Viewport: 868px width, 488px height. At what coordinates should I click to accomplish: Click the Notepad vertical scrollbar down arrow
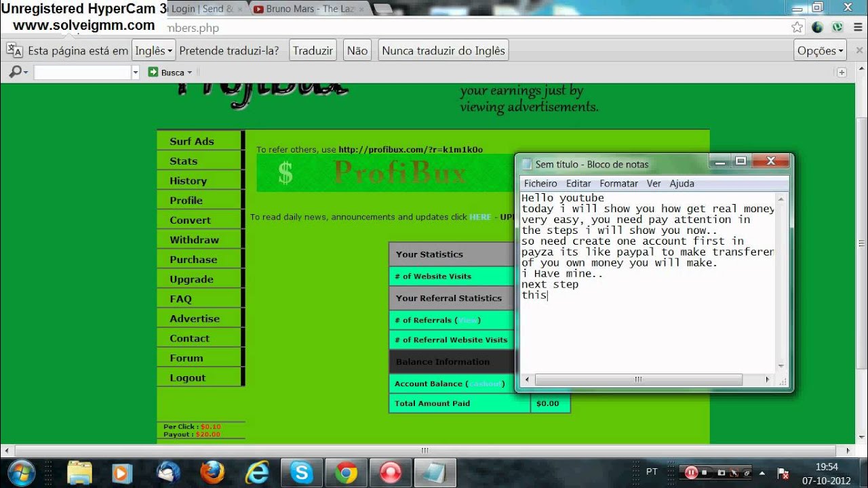[x=781, y=367]
